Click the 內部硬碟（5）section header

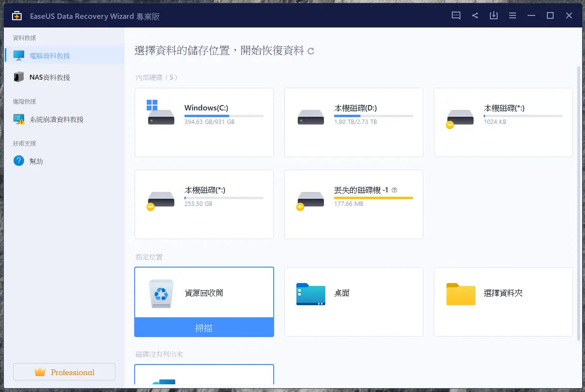[x=157, y=77]
